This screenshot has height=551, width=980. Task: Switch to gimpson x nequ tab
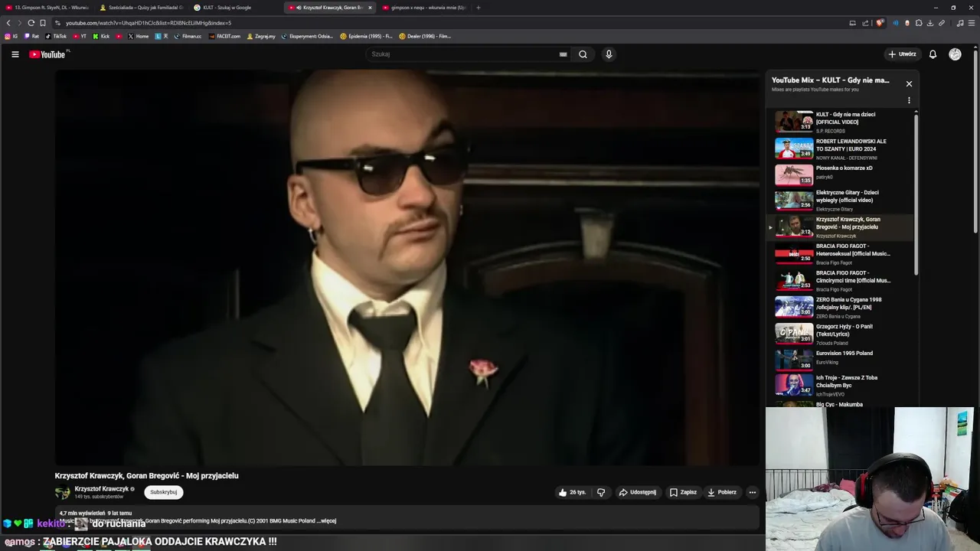tap(424, 8)
